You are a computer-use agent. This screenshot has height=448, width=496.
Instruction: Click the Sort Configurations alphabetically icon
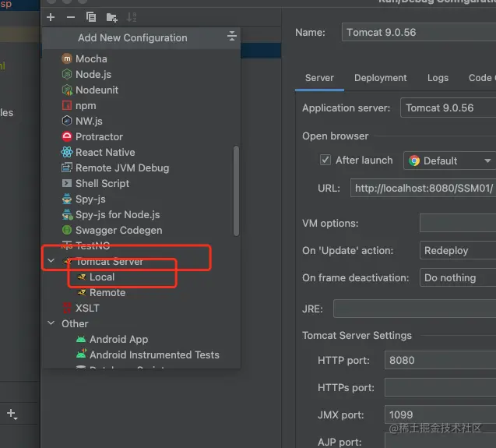[132, 17]
